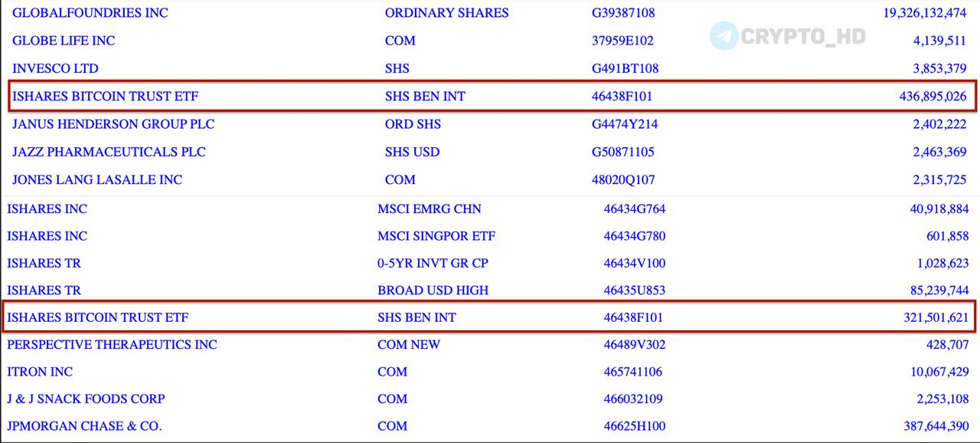Click JAZZ PHARMACEUTICALS PLC entry
This screenshot has width=980, height=443.
109,152
